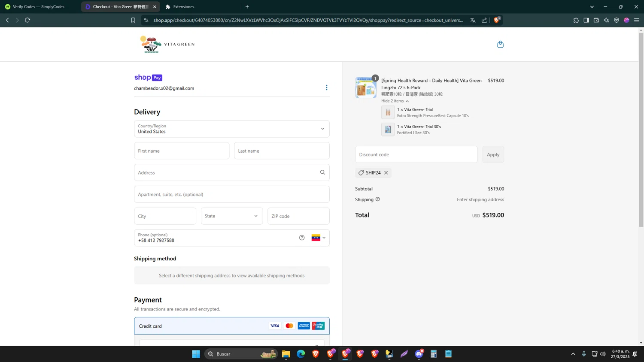Open the browser tab list chevron
The height and width of the screenshot is (362, 644).
click(592, 7)
